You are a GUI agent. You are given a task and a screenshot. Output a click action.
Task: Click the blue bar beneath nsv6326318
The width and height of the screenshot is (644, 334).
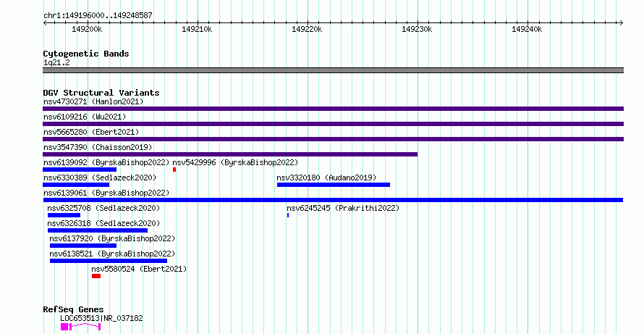click(x=98, y=230)
